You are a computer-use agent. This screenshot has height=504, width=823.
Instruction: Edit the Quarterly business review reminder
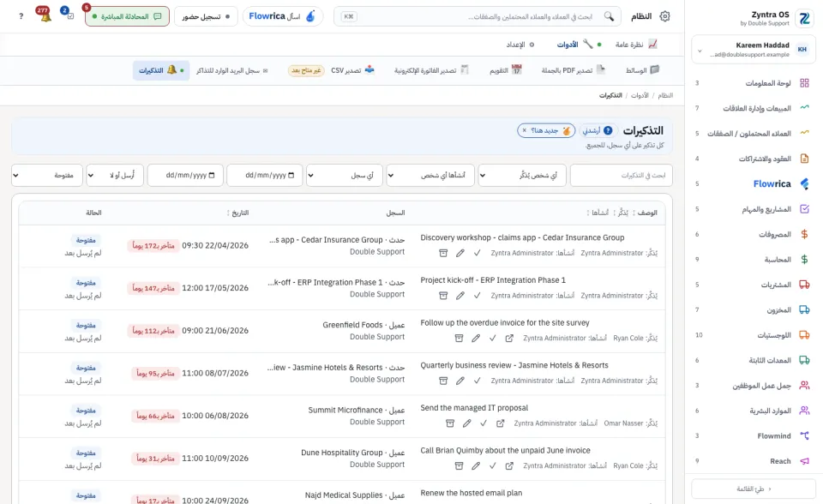[x=460, y=381]
